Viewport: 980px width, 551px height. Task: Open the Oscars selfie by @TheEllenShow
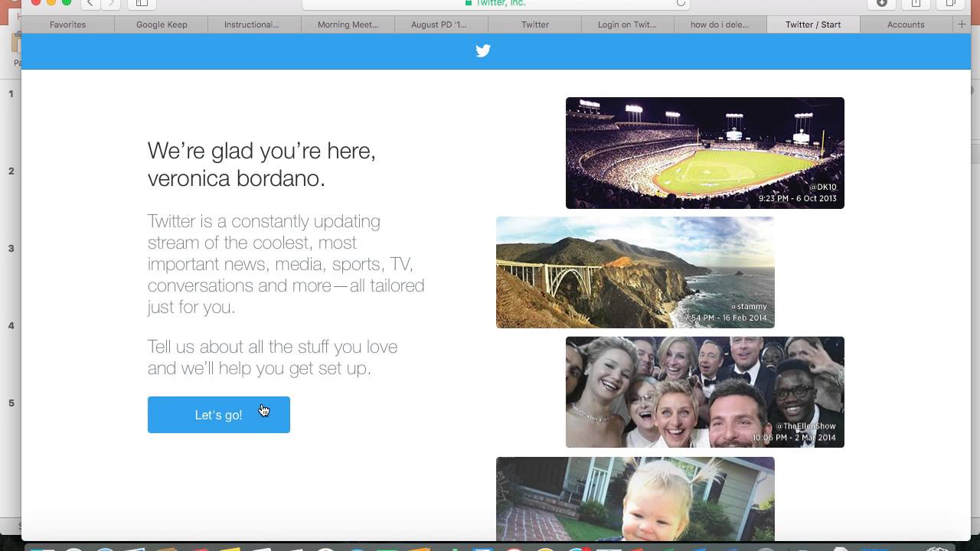pyautogui.click(x=704, y=392)
